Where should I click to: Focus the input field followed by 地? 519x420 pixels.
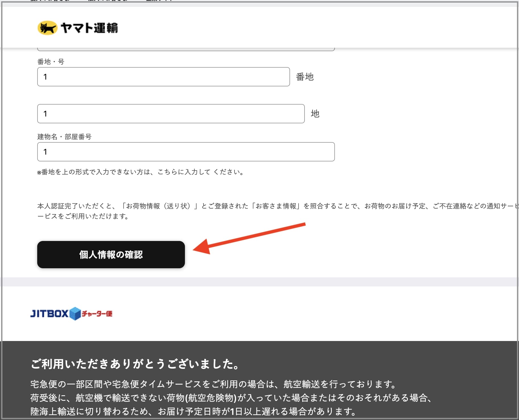171,114
